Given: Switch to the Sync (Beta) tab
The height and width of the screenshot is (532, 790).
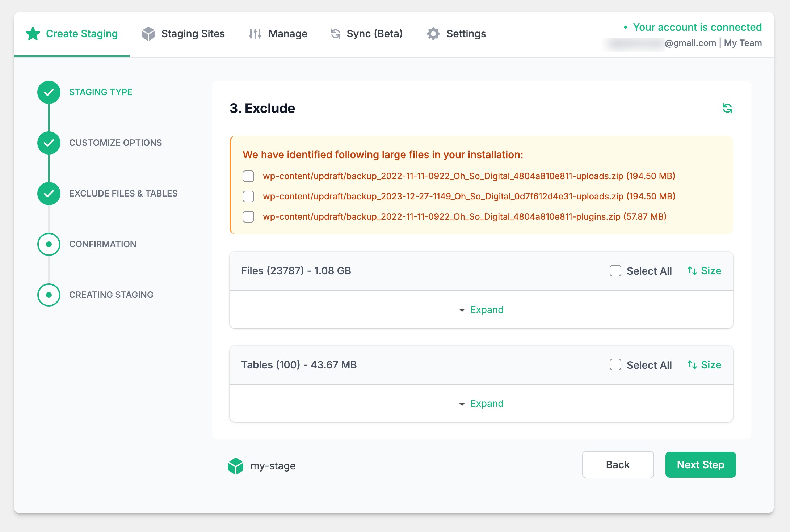Looking at the screenshot, I should 366,34.
